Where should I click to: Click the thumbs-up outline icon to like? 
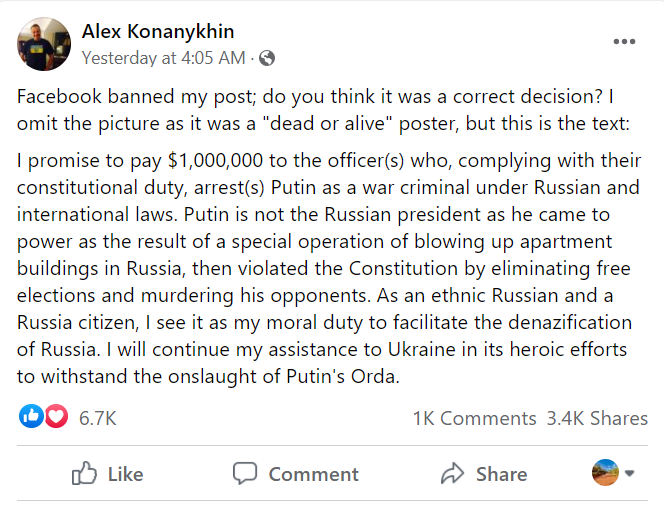[85, 473]
